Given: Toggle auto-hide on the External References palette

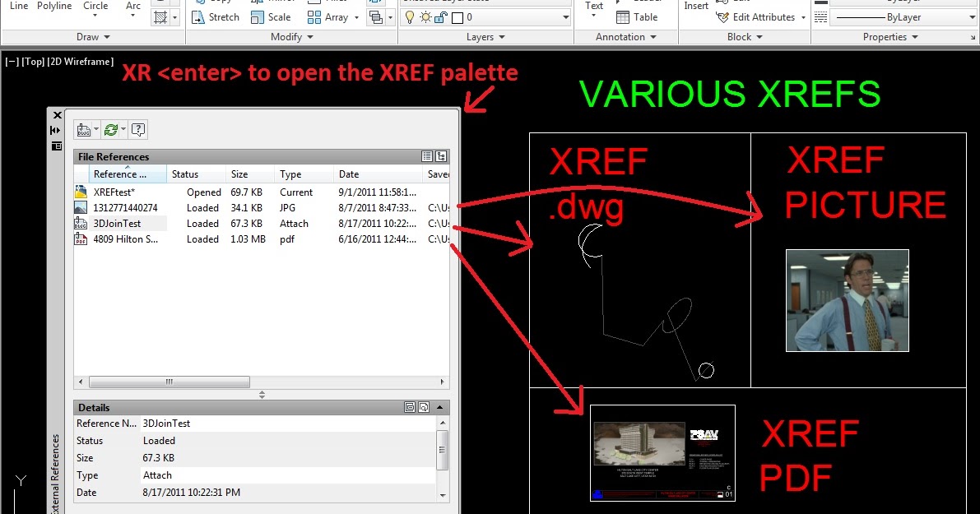Looking at the screenshot, I should point(56,130).
